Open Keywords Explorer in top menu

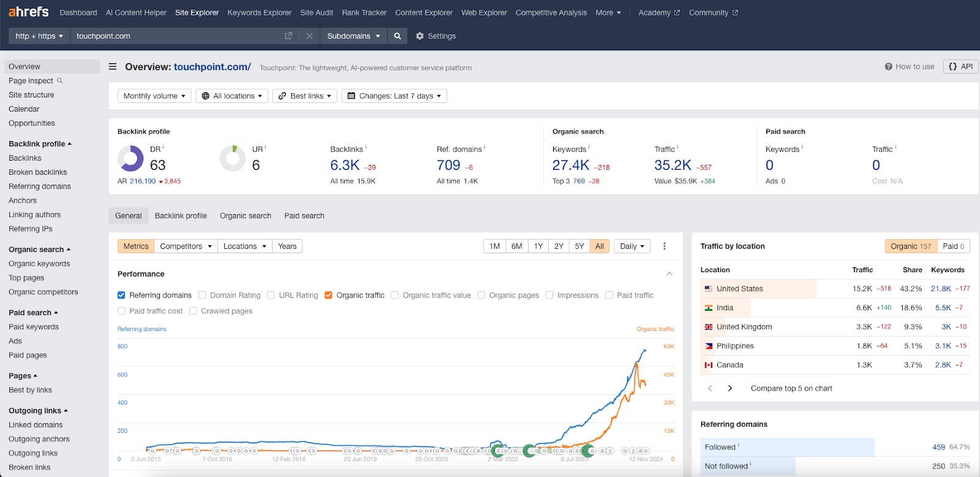[x=259, y=13]
